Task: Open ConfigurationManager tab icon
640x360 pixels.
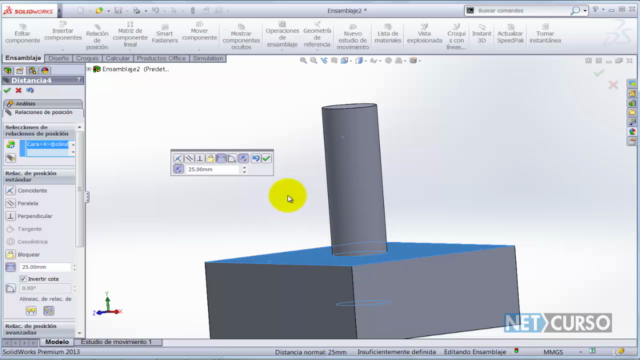Action: pyautogui.click(x=32, y=71)
